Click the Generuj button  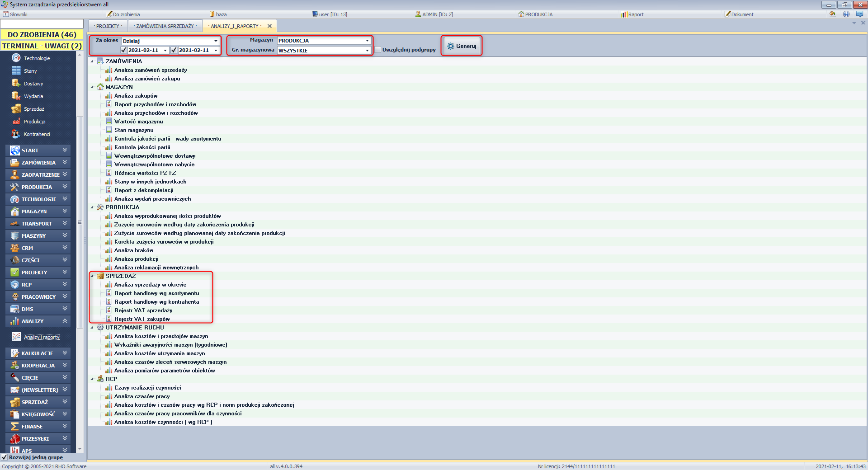(x=462, y=46)
